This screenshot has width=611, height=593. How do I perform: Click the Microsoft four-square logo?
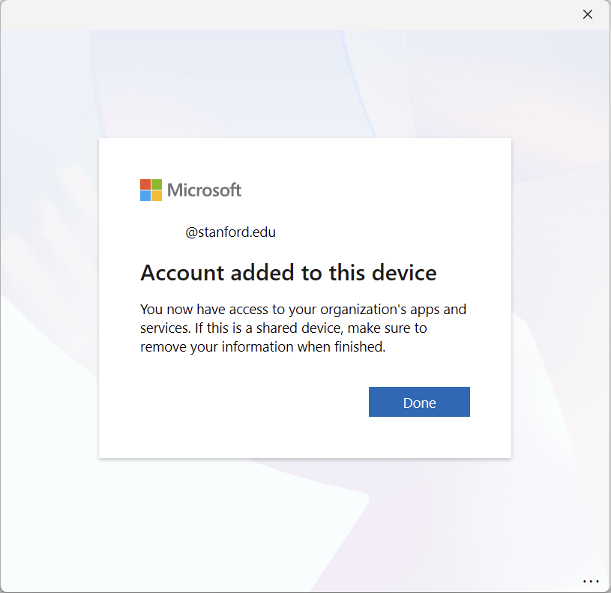point(151,190)
